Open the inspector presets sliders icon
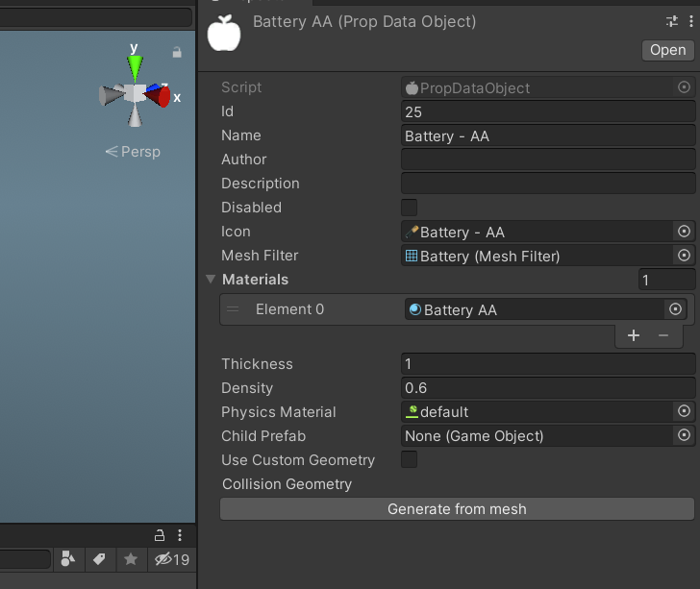This screenshot has height=589, width=700. pyautogui.click(x=672, y=21)
